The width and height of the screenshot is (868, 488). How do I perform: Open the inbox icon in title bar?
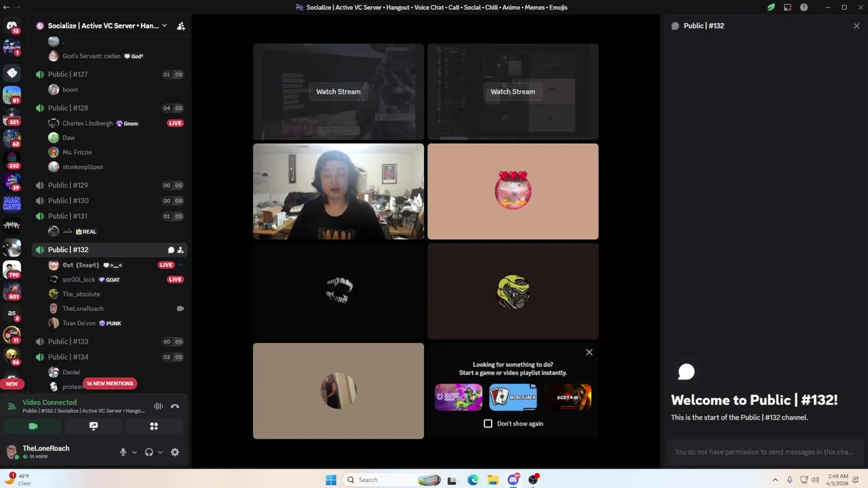(x=787, y=7)
